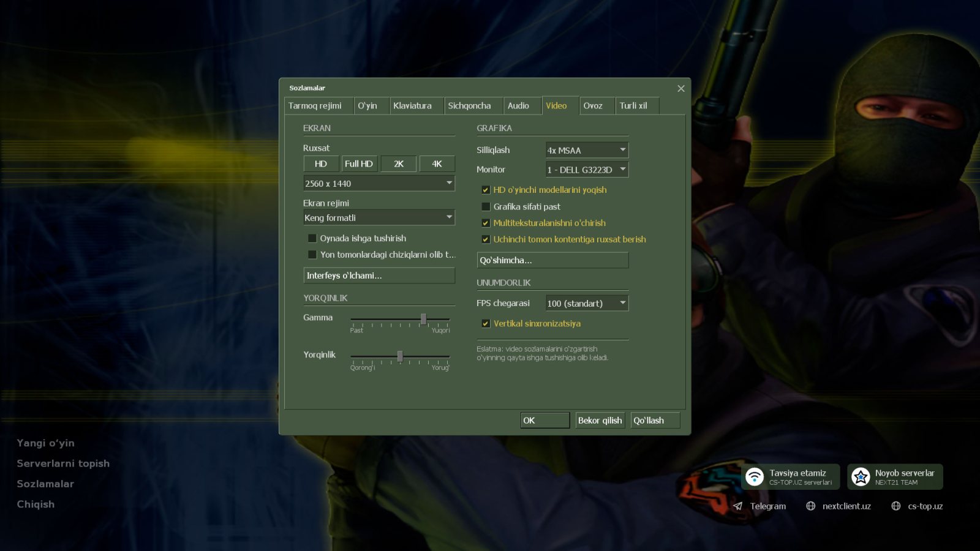The image size is (980, 551).
Task: Click Serverlarni topish in main menu
Action: tap(63, 463)
